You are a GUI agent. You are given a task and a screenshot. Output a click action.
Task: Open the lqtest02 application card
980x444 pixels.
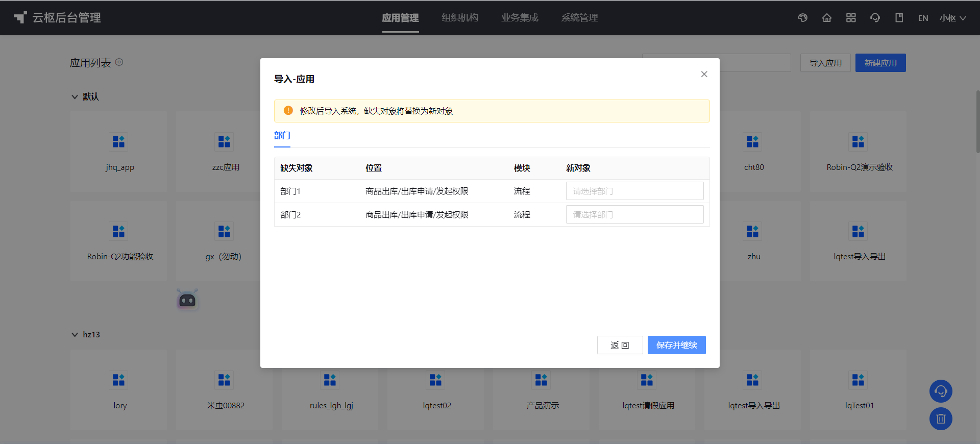pos(436,390)
